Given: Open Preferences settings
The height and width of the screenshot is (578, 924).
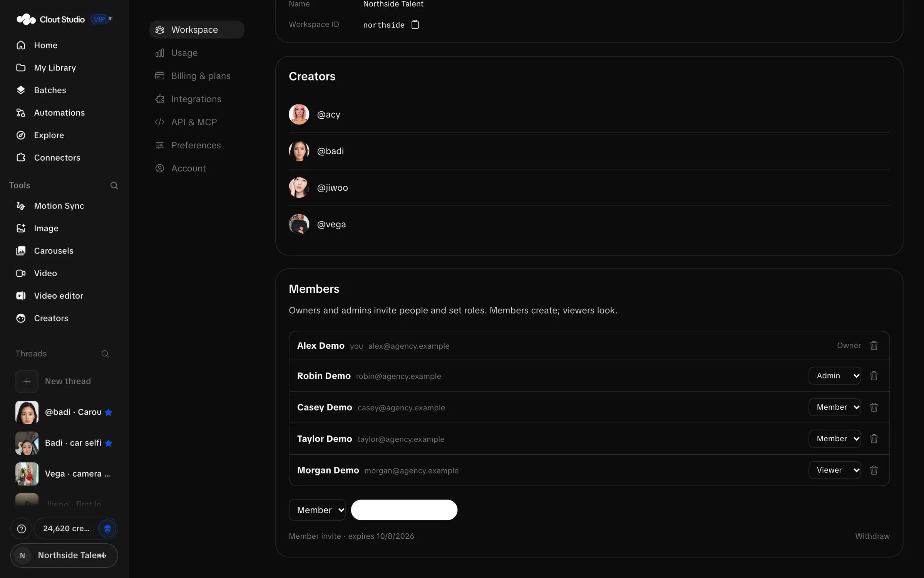Looking at the screenshot, I should tap(197, 145).
